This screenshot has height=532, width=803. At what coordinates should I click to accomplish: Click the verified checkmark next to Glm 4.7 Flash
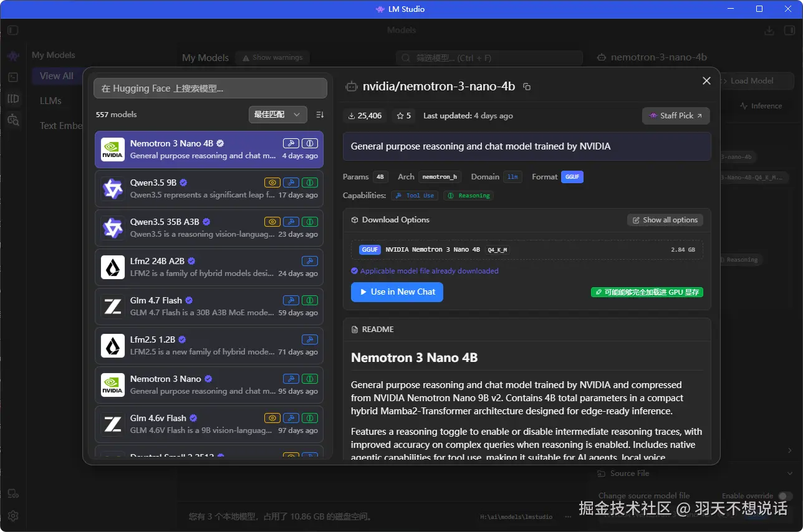click(x=189, y=300)
